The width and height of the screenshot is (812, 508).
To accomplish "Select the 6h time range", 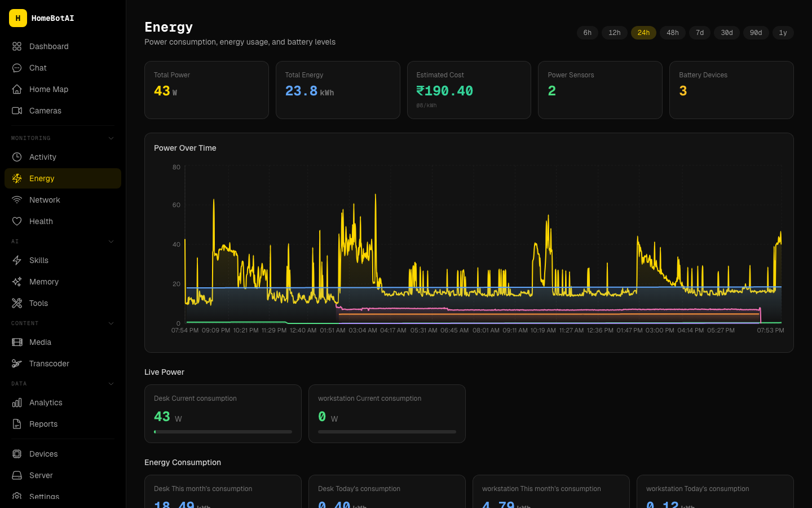I will click(x=587, y=33).
